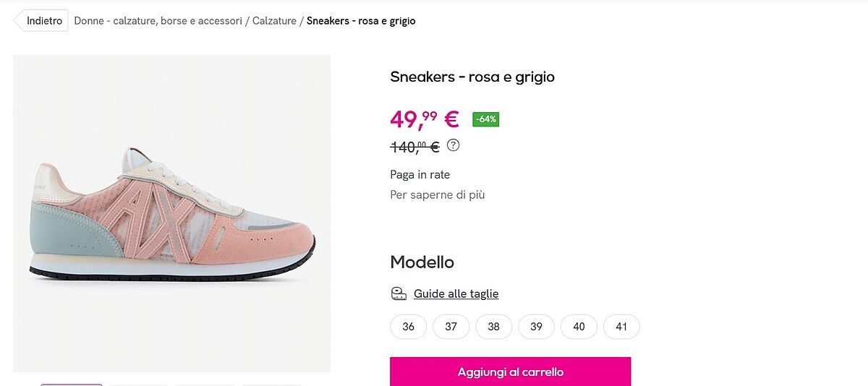Image resolution: width=868 pixels, height=386 pixels.
Task: Click the green -64% discount badge
Action: [485, 119]
